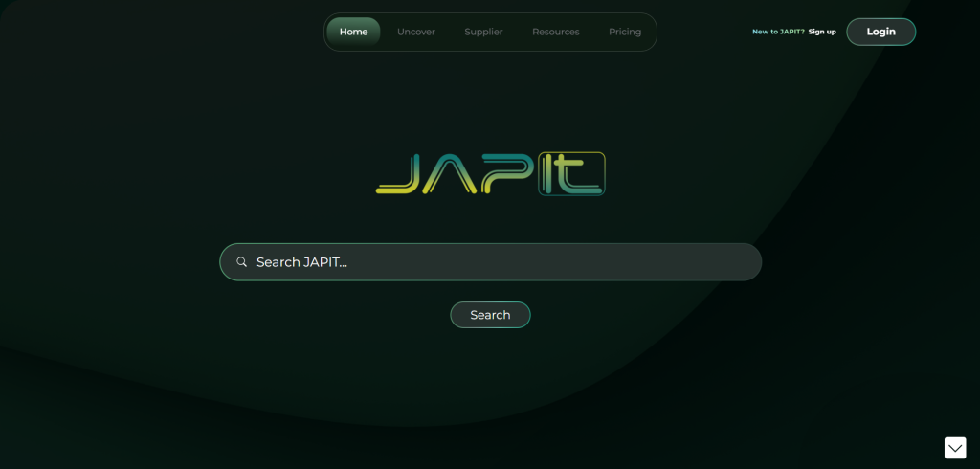Open the Supplier nav item
This screenshot has width=980, height=469.
coord(483,32)
